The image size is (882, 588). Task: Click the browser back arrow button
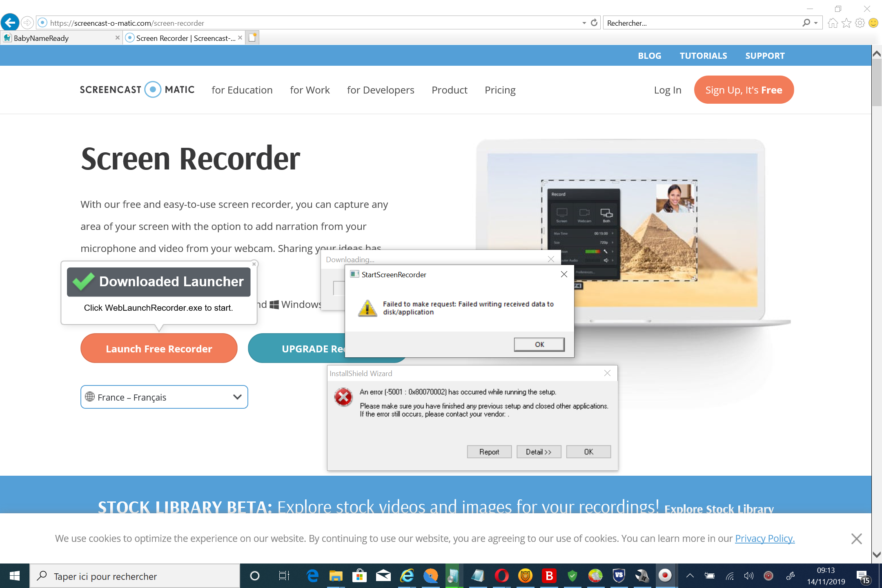(10, 22)
